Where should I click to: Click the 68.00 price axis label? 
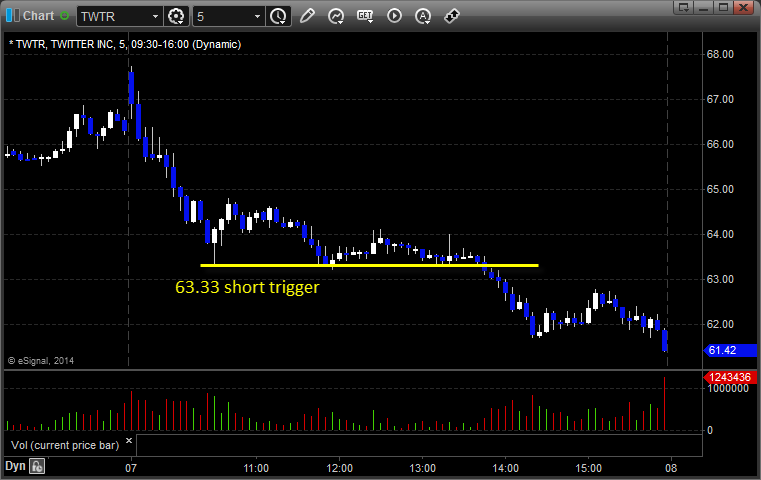pos(720,54)
